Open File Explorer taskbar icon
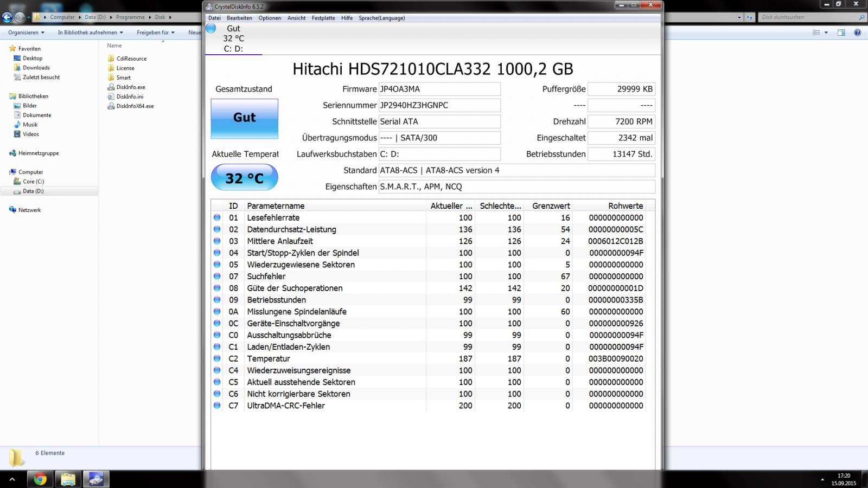 click(68, 479)
